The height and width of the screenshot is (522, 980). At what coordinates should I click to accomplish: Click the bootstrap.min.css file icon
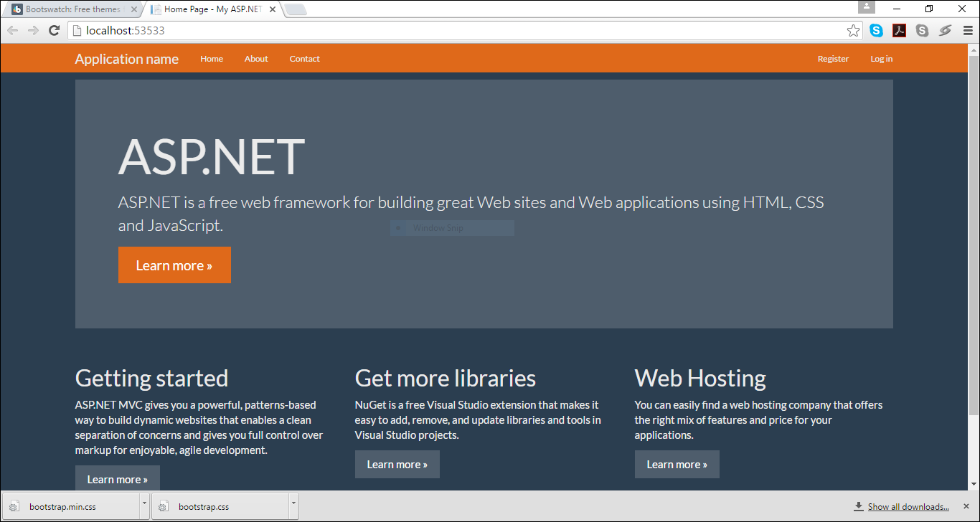click(x=14, y=507)
